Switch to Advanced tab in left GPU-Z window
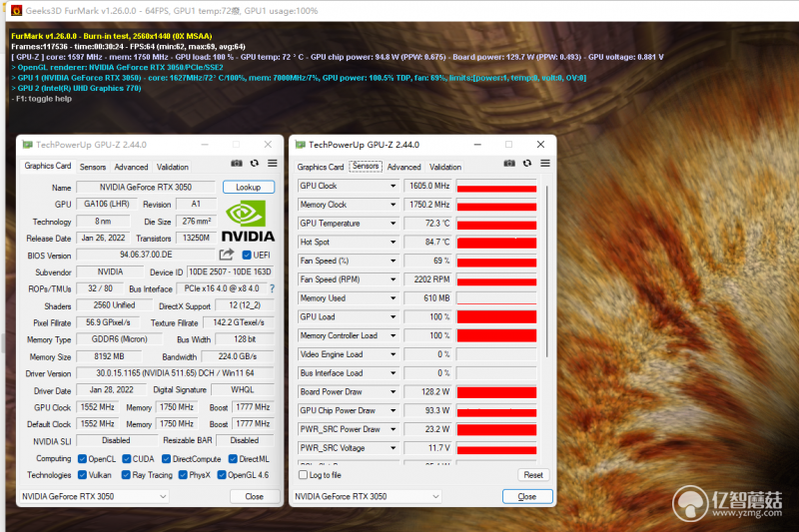Image resolution: width=799 pixels, height=532 pixels. [x=131, y=167]
